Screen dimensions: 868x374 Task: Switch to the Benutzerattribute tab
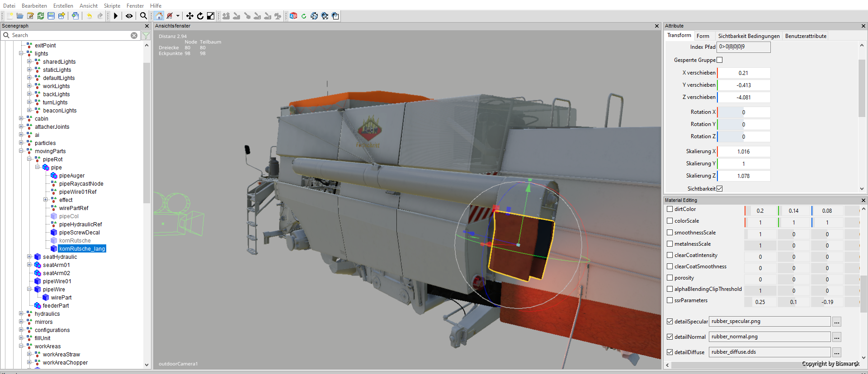click(806, 36)
